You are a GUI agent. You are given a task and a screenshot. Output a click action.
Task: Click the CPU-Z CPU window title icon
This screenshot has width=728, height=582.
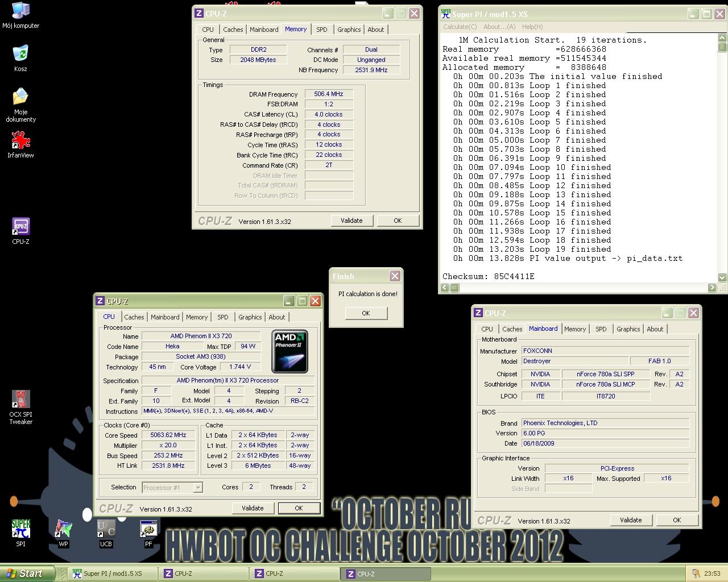pos(100,301)
